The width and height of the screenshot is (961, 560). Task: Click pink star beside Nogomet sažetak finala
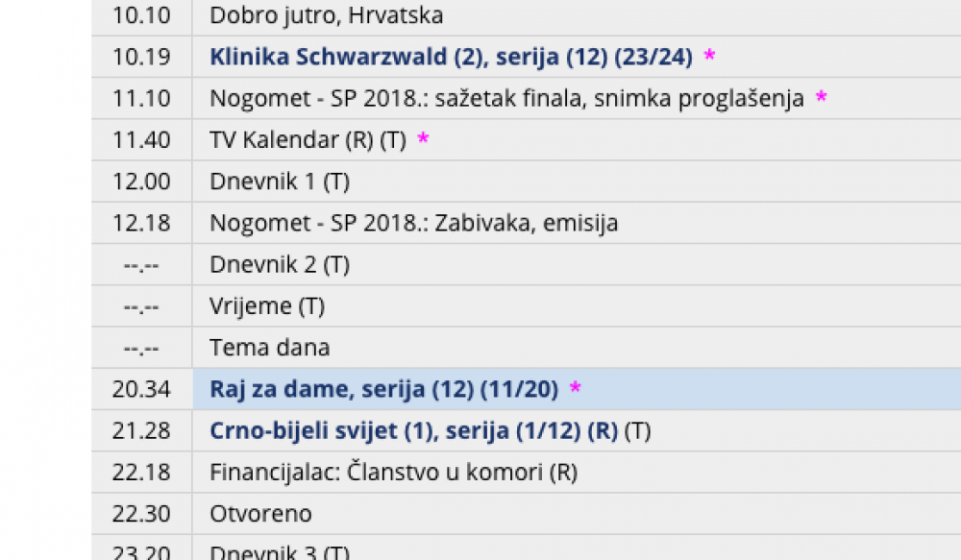tap(822, 97)
